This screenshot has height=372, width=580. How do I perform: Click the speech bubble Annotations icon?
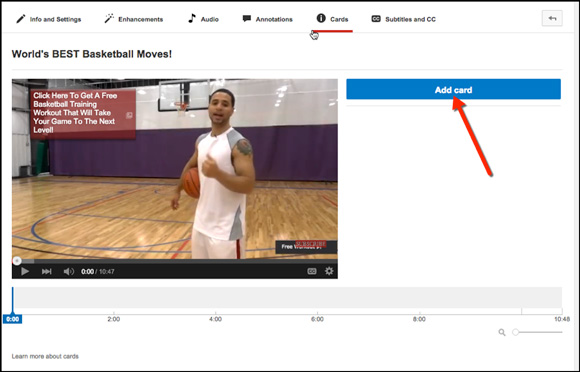(x=247, y=18)
